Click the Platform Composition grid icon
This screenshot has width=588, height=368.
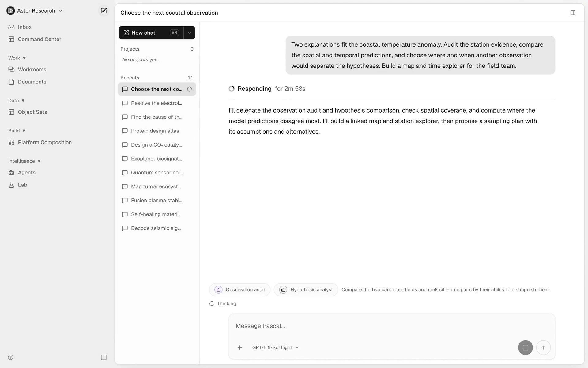pyautogui.click(x=11, y=142)
